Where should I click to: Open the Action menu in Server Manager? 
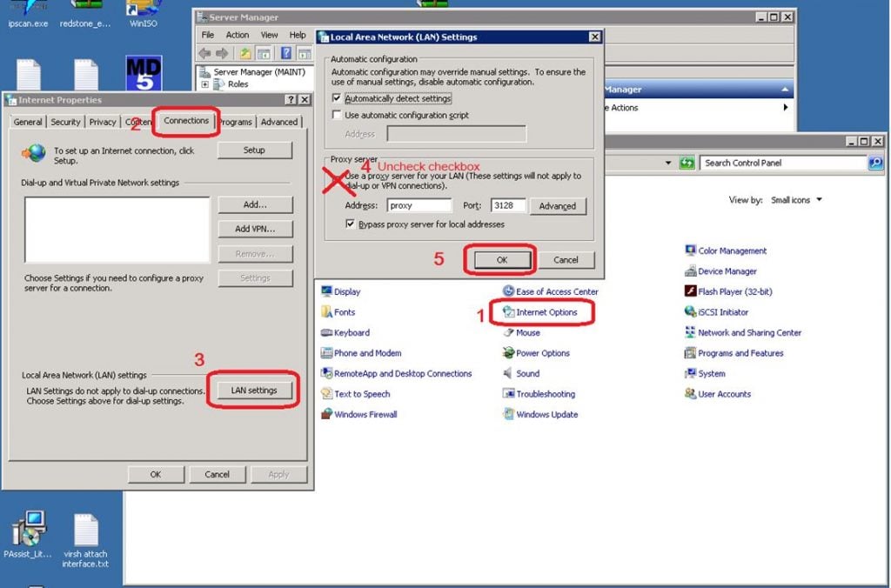tap(238, 35)
